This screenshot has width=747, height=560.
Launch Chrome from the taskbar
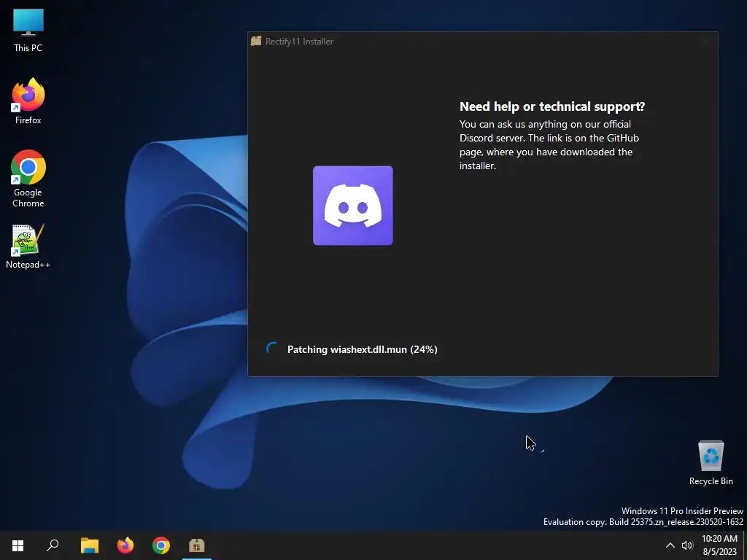tap(161, 545)
